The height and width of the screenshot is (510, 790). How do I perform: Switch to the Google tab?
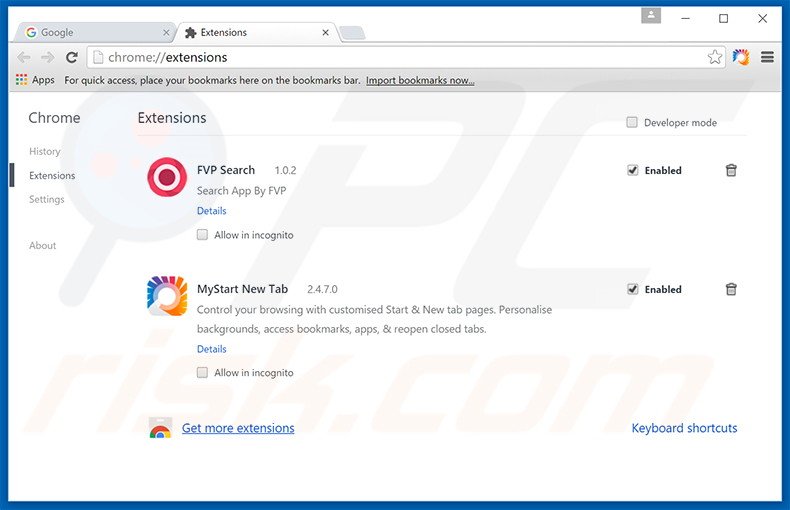point(96,32)
